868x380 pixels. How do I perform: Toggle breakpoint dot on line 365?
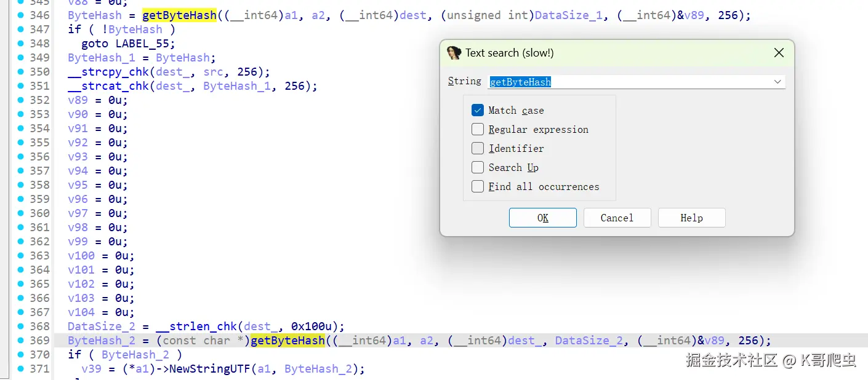pos(21,283)
